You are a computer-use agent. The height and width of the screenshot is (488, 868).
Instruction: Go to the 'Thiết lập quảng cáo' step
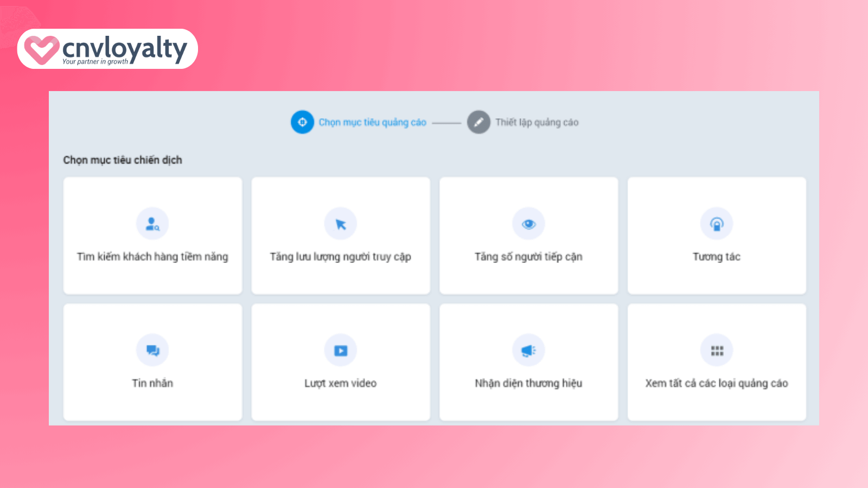click(537, 123)
